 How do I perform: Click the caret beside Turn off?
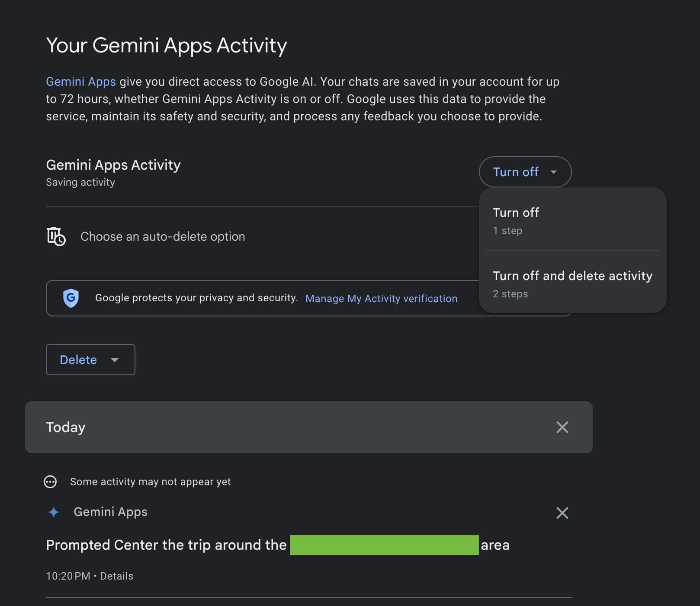coord(553,172)
